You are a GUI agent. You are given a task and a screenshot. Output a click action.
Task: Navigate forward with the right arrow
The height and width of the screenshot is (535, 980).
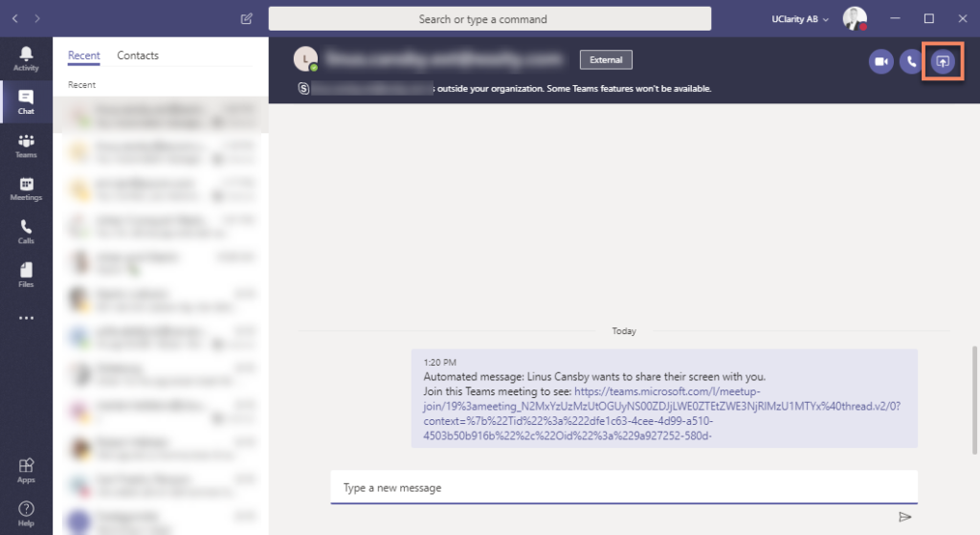pyautogui.click(x=37, y=19)
